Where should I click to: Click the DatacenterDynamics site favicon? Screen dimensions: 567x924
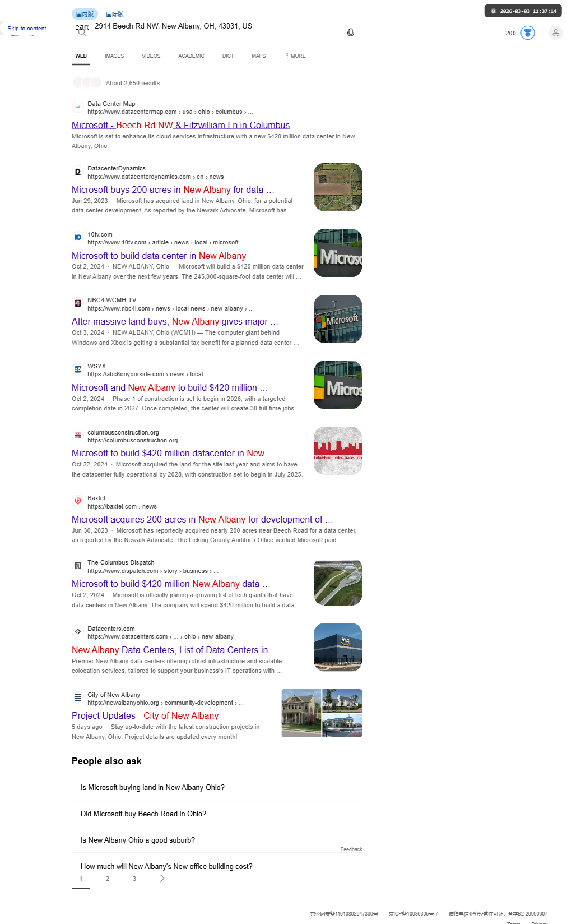point(78,172)
